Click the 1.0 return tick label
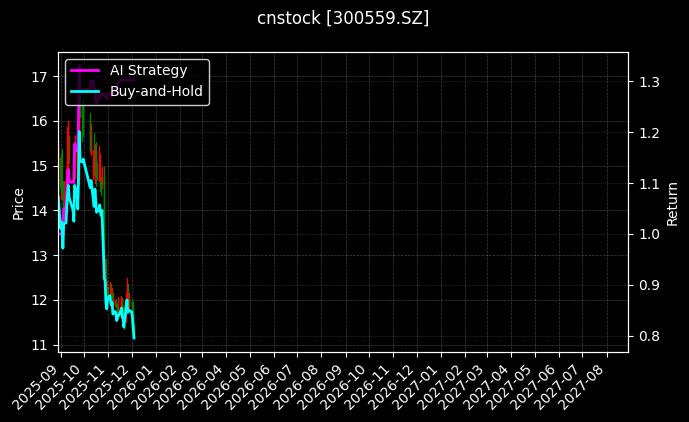The width and height of the screenshot is (689, 422). [x=649, y=234]
